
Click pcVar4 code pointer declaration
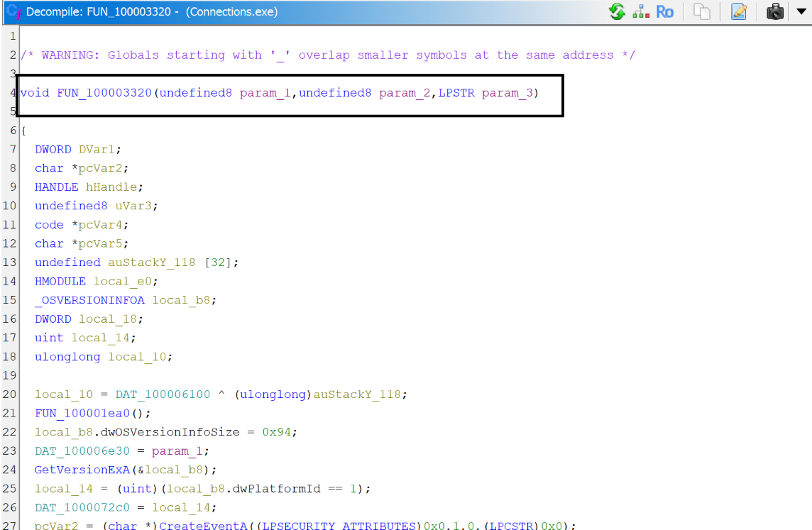(101, 225)
